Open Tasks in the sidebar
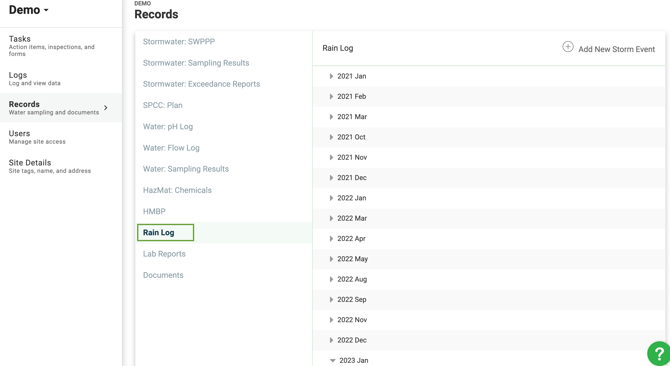The width and height of the screenshot is (670, 366). coord(61,46)
